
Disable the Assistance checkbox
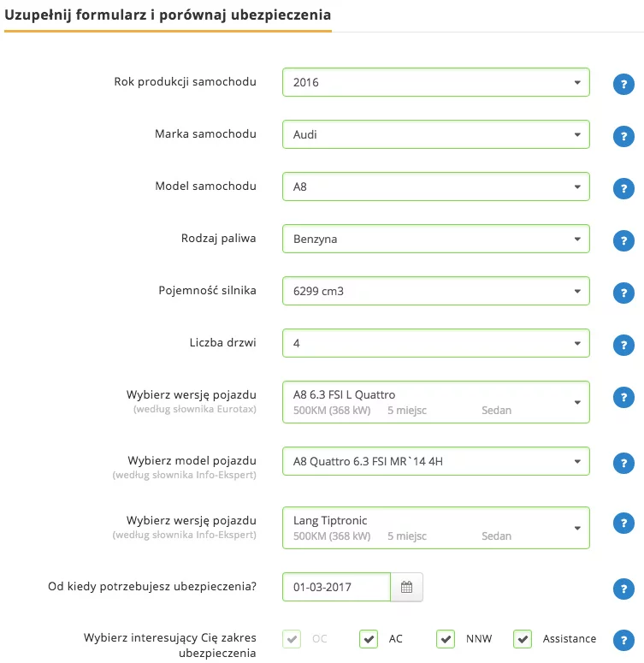pos(523,639)
